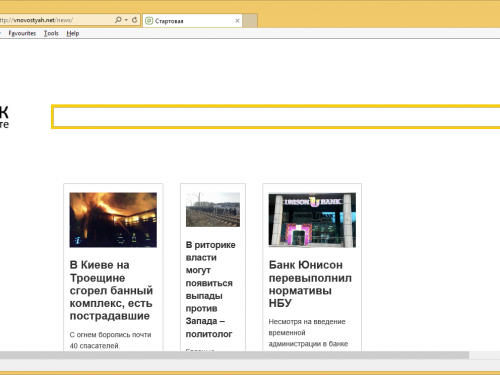Open the railway tracks news thumbnail
This screenshot has width=500, height=375.
[213, 209]
